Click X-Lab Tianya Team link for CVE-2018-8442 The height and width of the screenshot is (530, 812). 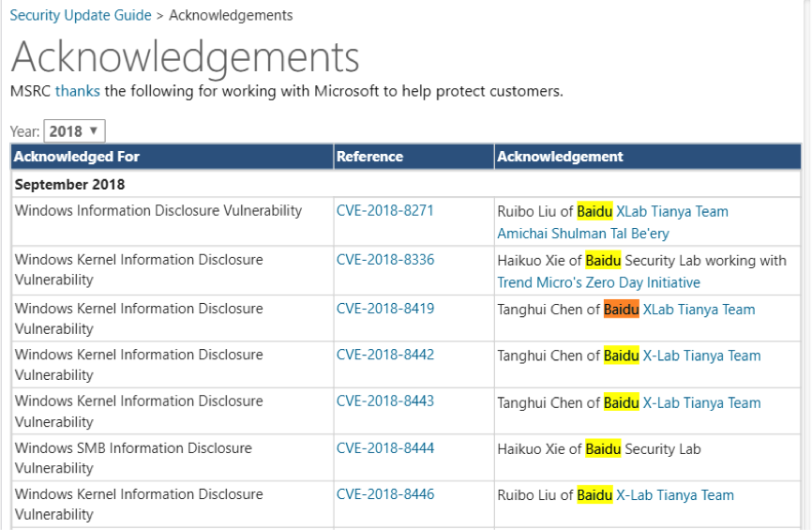701,356
